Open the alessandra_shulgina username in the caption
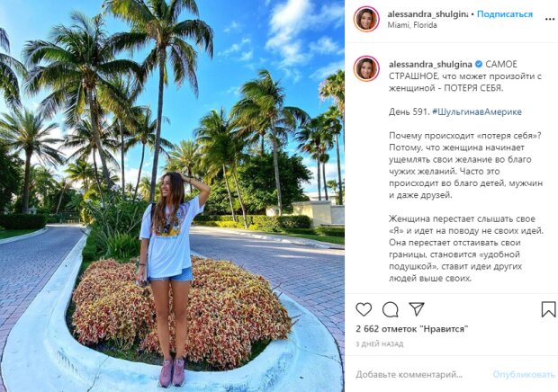The width and height of the screenshot is (558, 392). (430, 65)
